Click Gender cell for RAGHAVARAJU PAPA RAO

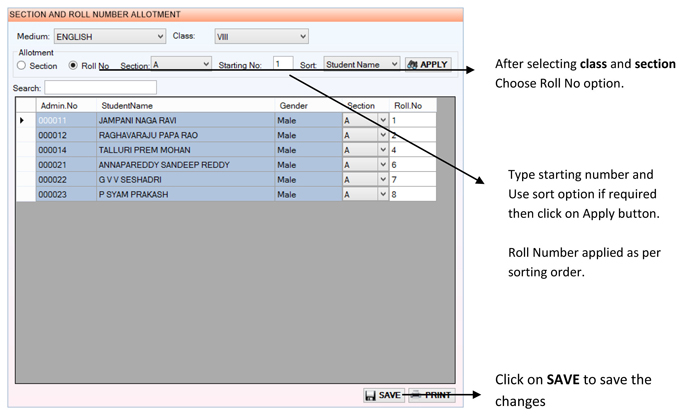308,135
